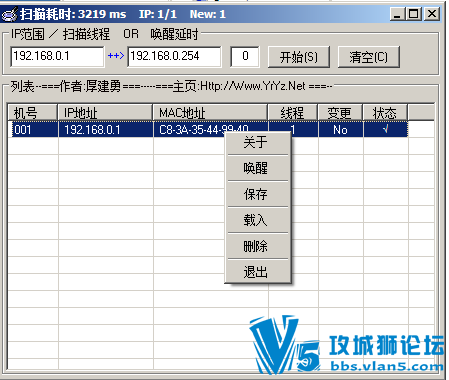
Task: Click the 变更 column header
Action: (x=340, y=113)
